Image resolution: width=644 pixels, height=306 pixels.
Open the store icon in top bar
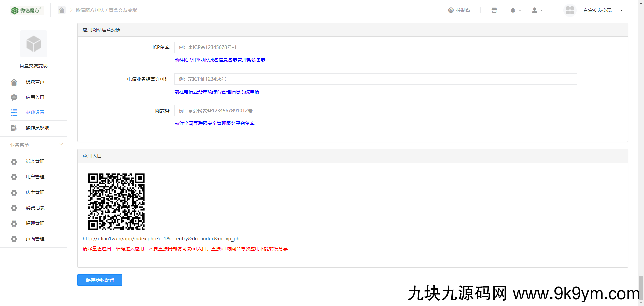494,10
